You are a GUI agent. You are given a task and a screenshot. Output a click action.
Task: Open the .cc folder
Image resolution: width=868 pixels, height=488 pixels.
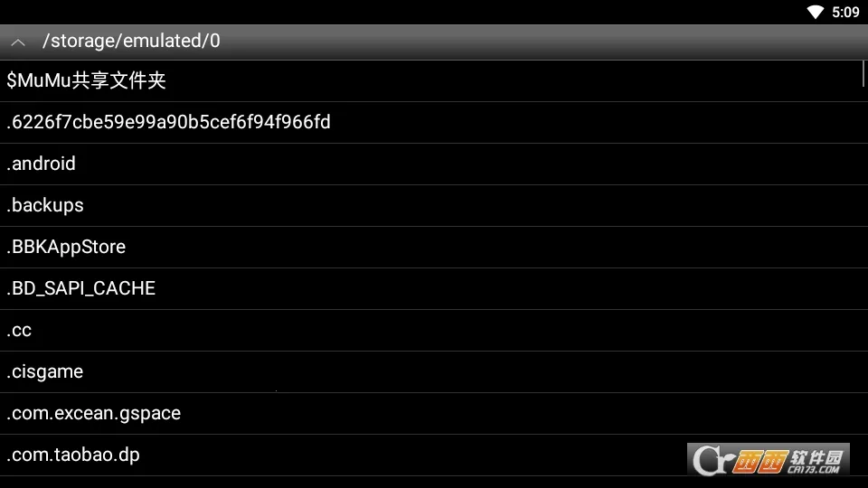pyautogui.click(x=434, y=331)
